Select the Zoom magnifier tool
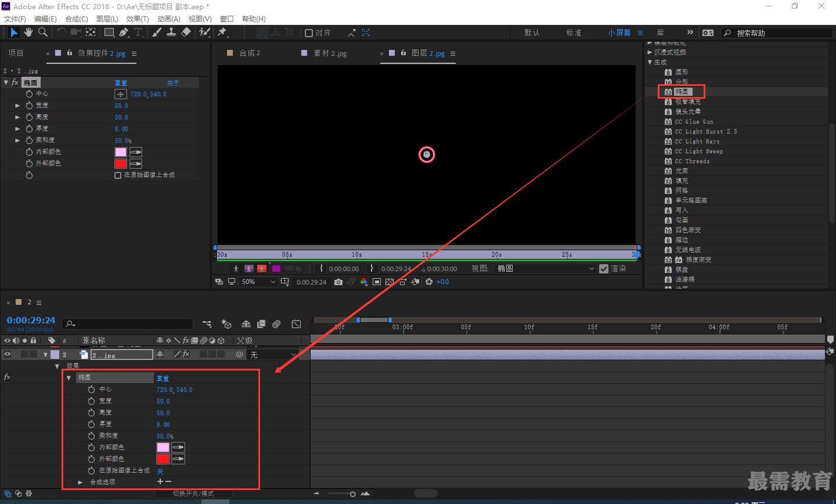836x504 pixels. 42,33
